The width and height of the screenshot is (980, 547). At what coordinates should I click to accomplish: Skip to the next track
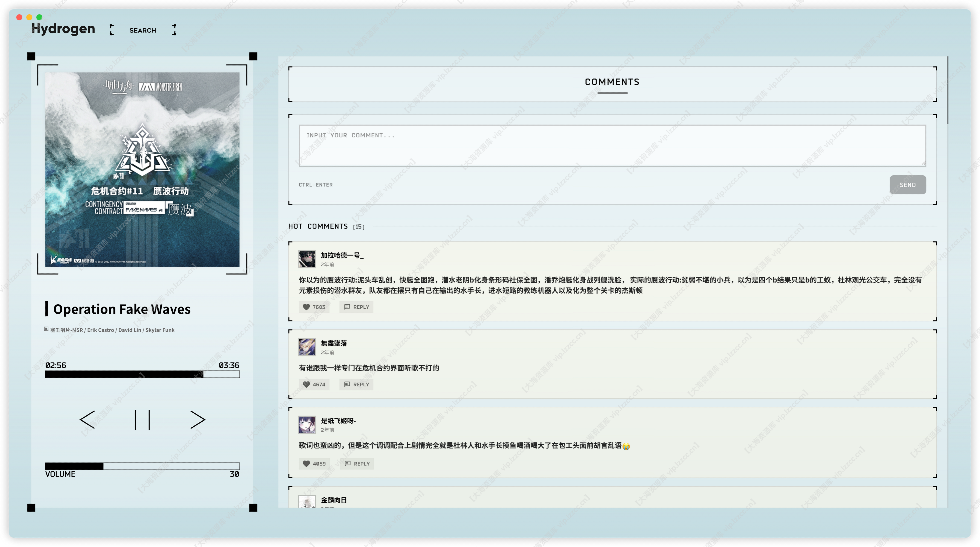pos(197,420)
